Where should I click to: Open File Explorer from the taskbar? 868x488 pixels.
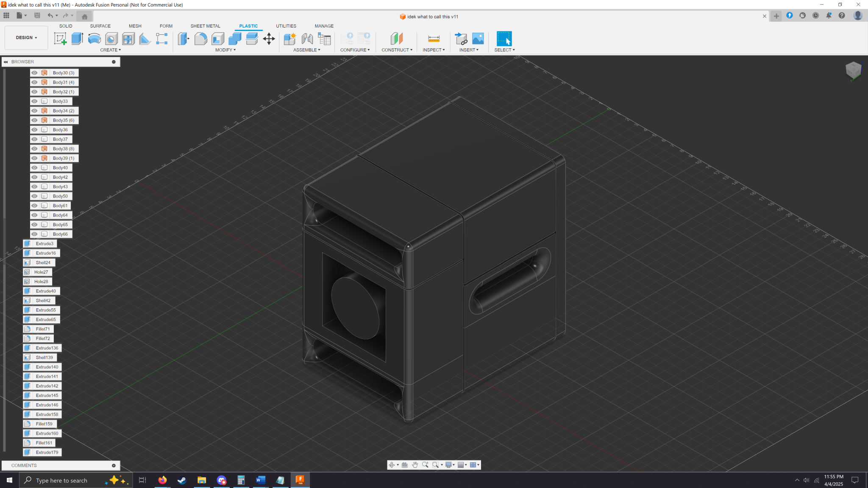(x=202, y=480)
